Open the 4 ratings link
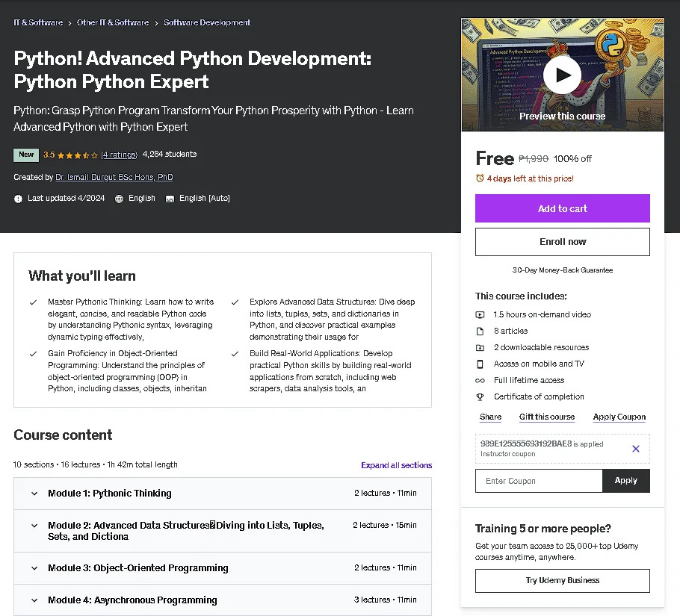Viewport: 680px width, 616px height. coord(120,155)
